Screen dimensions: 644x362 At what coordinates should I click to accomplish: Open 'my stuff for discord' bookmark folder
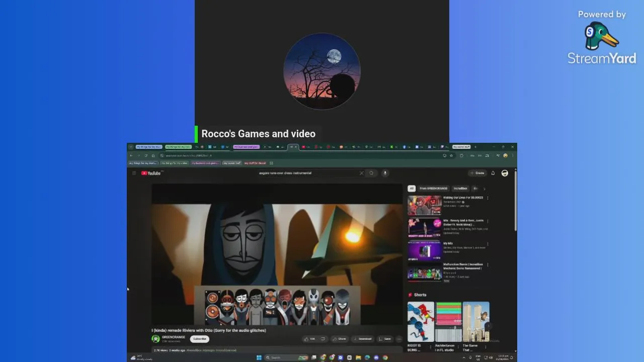(255, 163)
